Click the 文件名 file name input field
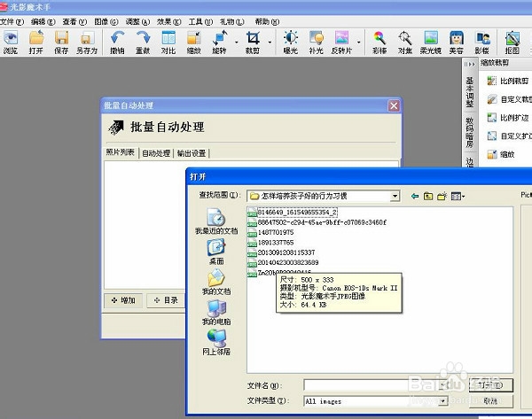This screenshot has height=419, width=532. point(376,385)
